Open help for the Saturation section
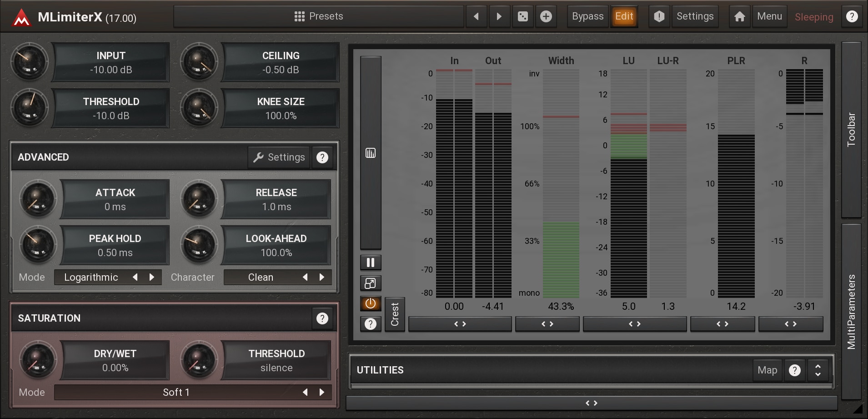Image resolution: width=868 pixels, height=419 pixels. click(x=322, y=318)
